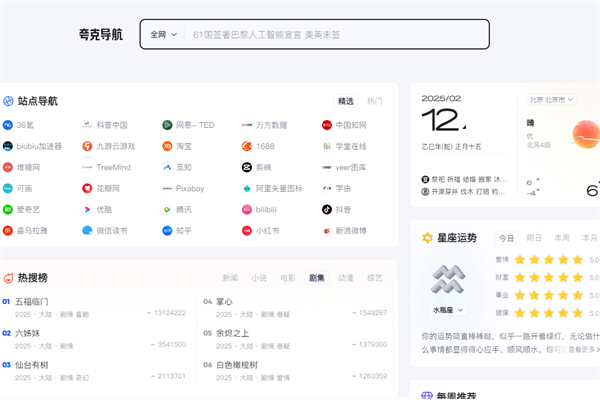Image resolution: width=600 pixels, height=400 pixels.
Task: Switch horoscope to 明日 tab
Action: (x=534, y=238)
